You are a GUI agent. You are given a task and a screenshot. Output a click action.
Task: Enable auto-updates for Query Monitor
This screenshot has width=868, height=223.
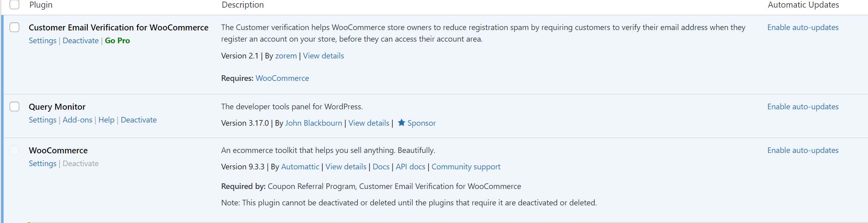[x=803, y=106]
